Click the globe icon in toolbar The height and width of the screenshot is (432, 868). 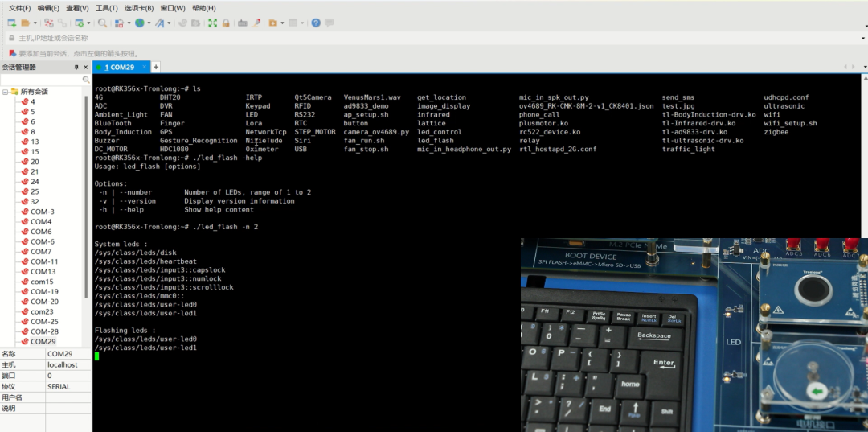pos(140,23)
